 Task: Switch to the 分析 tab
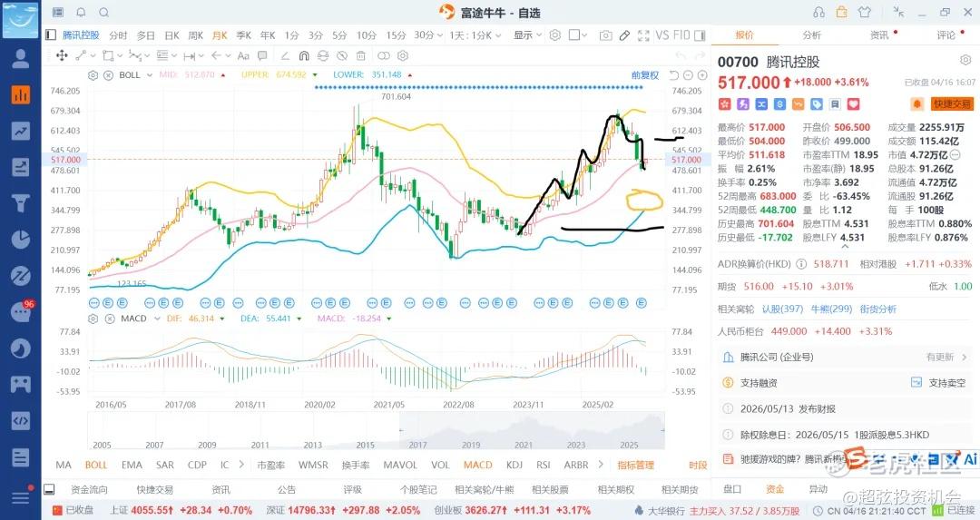point(811,35)
